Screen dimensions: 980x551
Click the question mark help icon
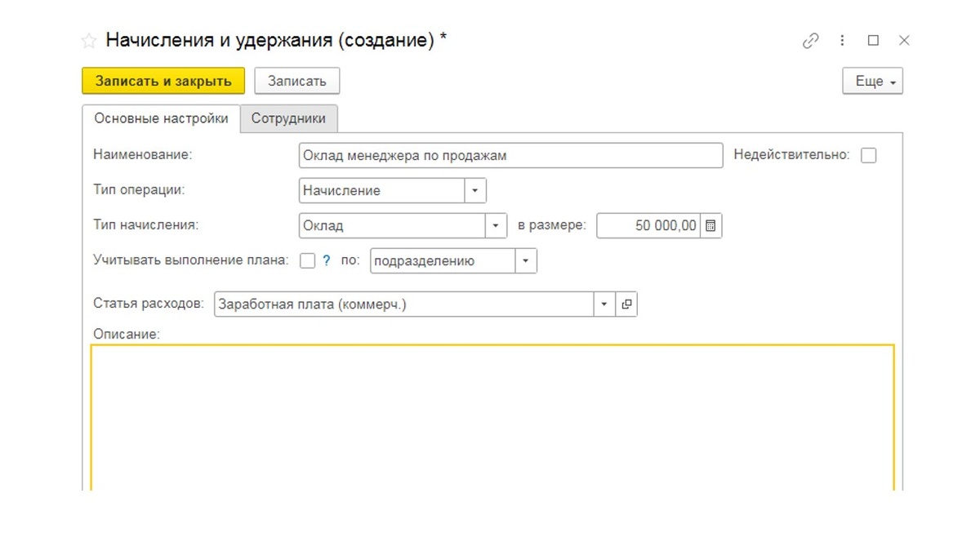click(325, 260)
